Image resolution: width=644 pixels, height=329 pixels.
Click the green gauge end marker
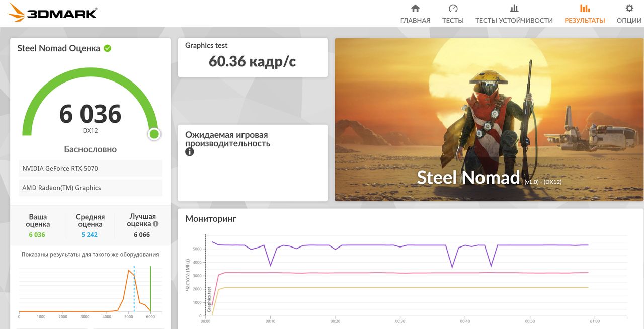click(154, 134)
